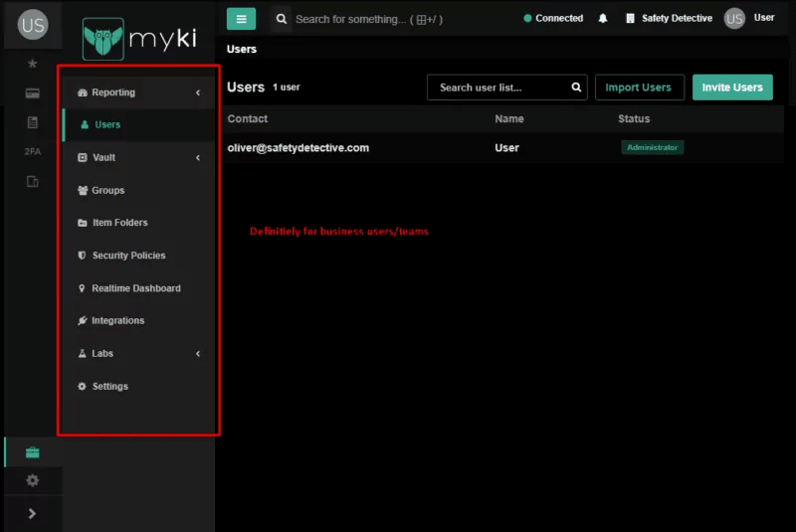
Task: Click the Vault safe icon
Action: coord(83,158)
